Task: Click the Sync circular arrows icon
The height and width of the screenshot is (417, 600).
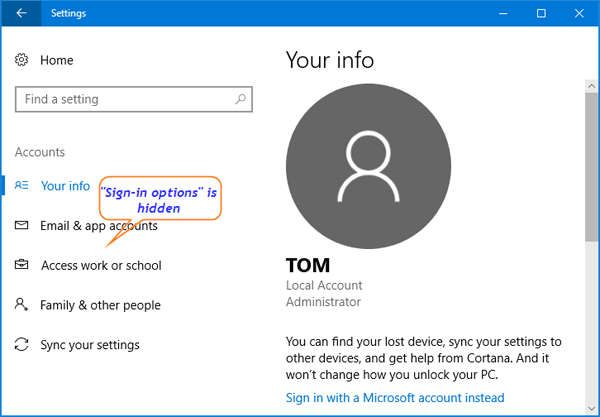Action: [x=22, y=346]
